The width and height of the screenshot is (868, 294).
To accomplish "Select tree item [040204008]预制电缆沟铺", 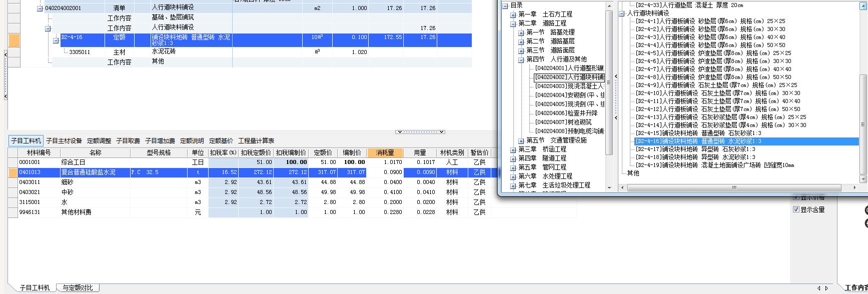I will [x=569, y=131].
